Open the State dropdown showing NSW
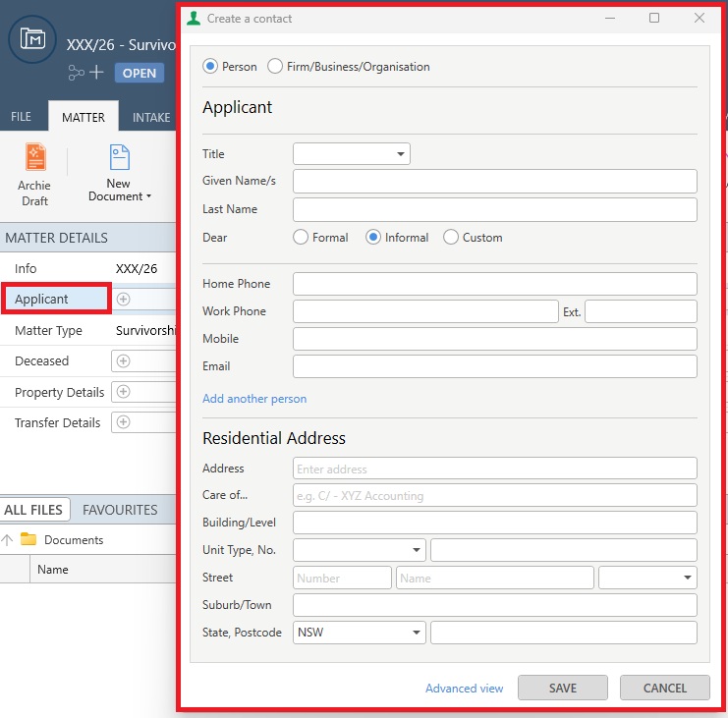This screenshot has height=718, width=728. (359, 633)
